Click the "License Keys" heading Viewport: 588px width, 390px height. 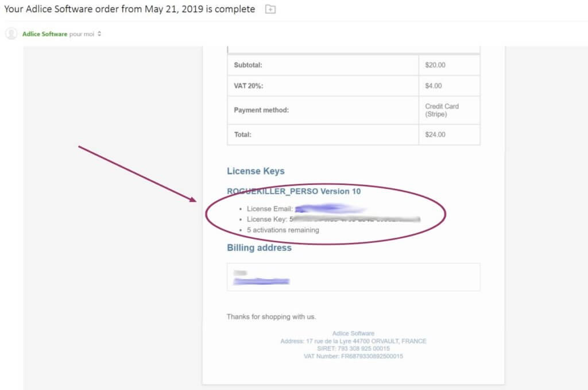click(x=256, y=171)
